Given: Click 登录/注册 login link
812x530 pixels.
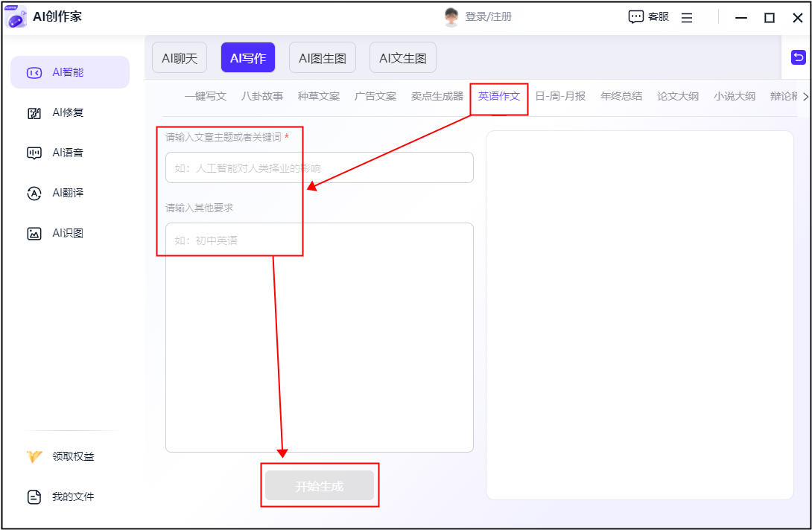Looking at the screenshot, I should (488, 17).
